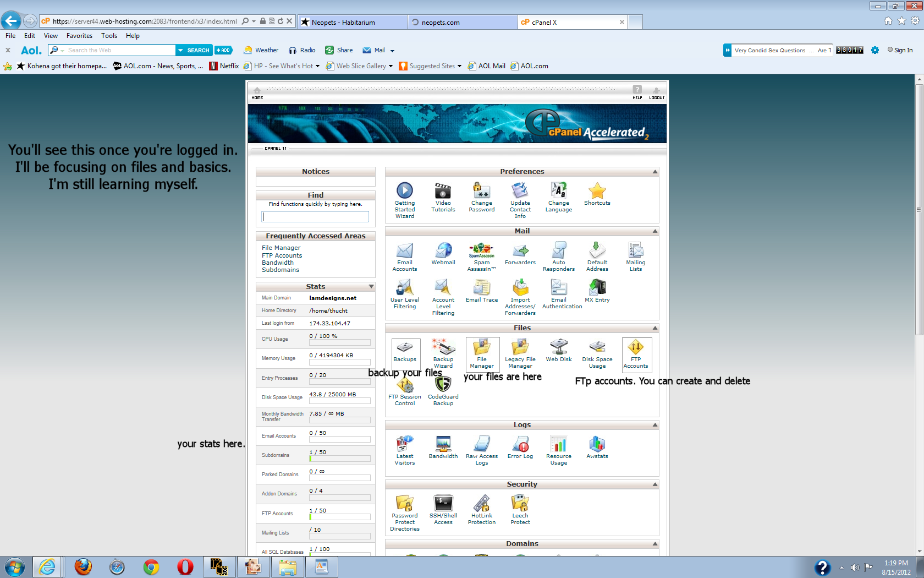924x578 pixels.
Task: Open Video Tutorials in Preferences
Action: (443, 190)
